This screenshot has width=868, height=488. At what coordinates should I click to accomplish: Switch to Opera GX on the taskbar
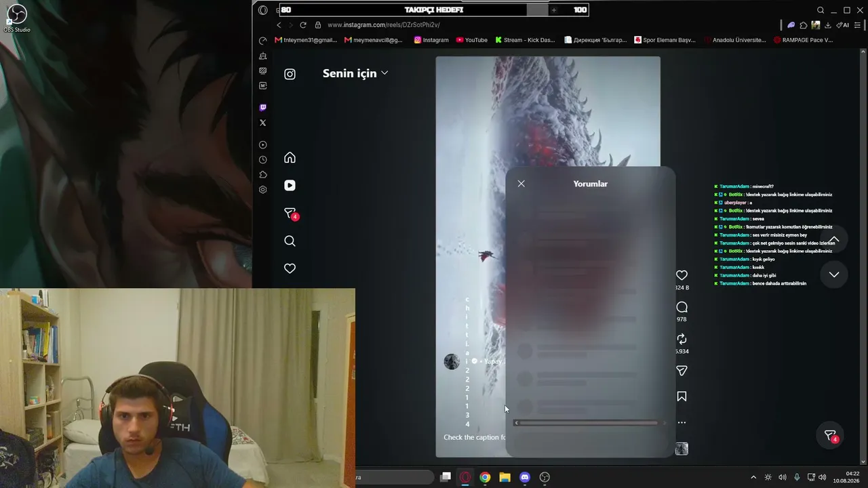coord(465,477)
